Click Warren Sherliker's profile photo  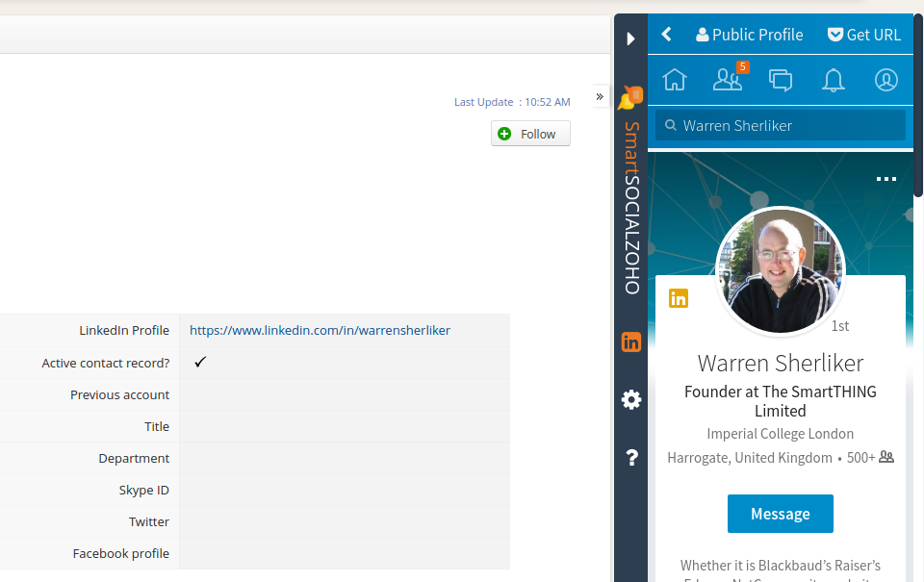781,271
